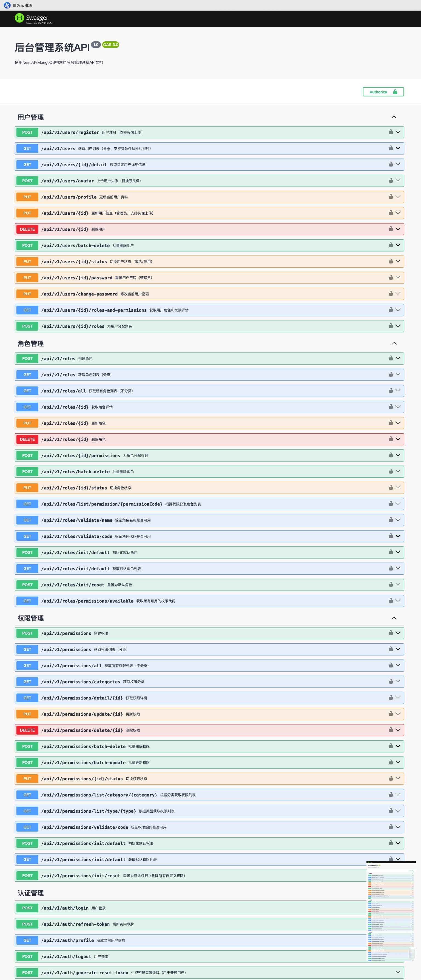The height and width of the screenshot is (980, 421).
Task: Expand POST /api/v1/auth/generate-reset-token chevron
Action: coord(398,972)
